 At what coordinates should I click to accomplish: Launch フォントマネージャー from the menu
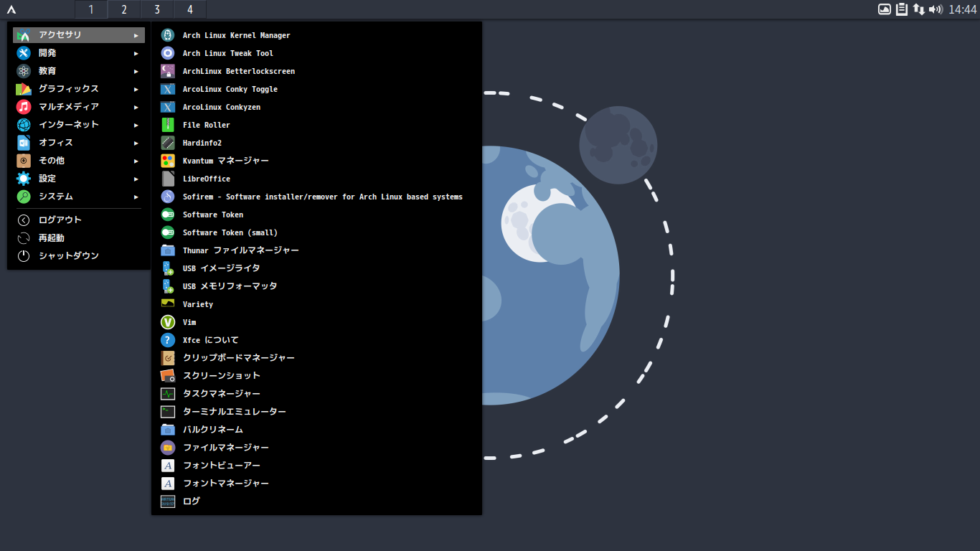[x=316, y=484]
